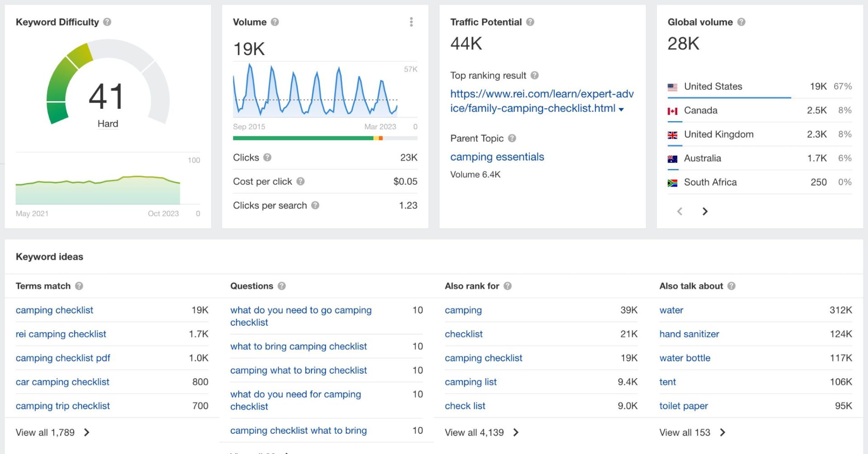
Task: Open 'water' in Also talk about
Action: (671, 310)
